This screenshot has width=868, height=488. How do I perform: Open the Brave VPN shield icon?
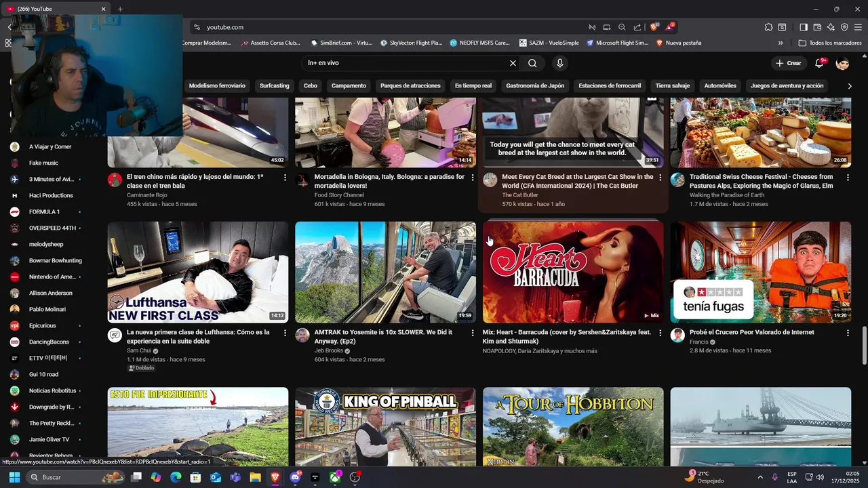click(x=844, y=27)
